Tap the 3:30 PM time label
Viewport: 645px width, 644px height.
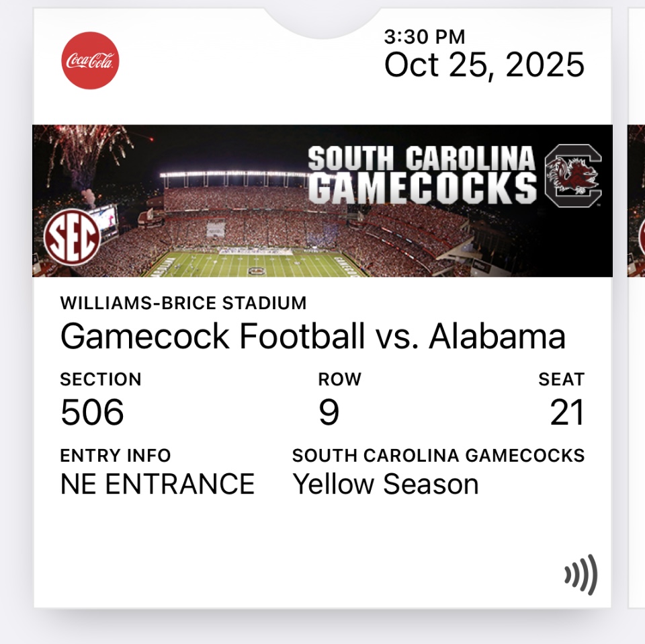[425, 37]
